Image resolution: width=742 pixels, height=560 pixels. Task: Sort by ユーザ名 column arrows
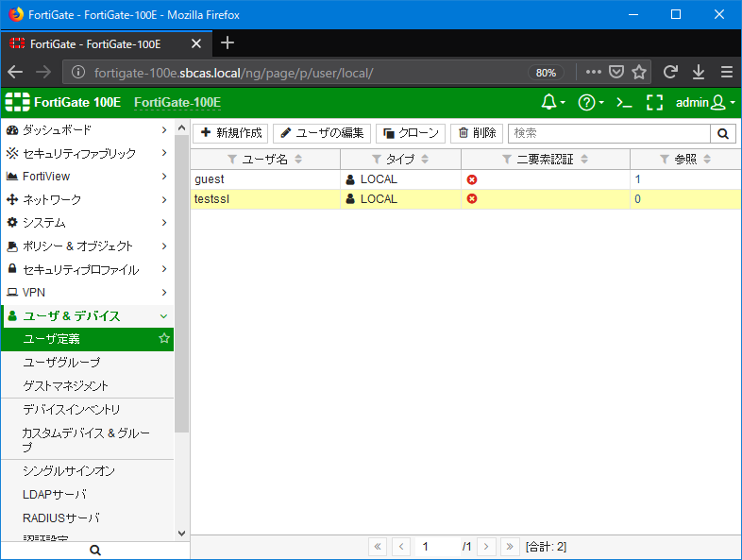click(x=298, y=159)
